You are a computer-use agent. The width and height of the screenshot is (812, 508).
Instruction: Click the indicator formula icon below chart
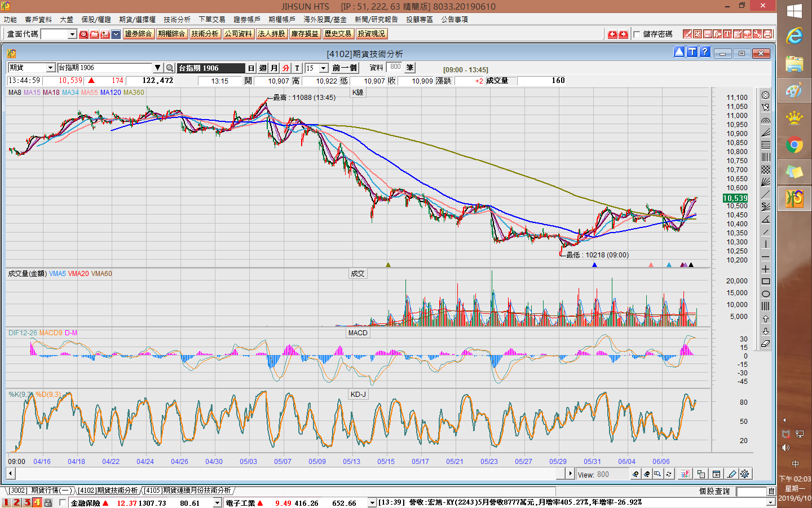[685, 474]
